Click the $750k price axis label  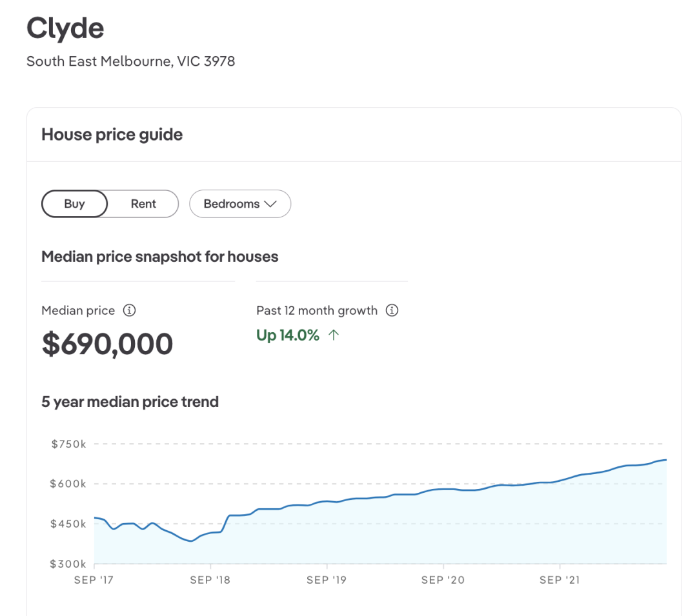(68, 444)
